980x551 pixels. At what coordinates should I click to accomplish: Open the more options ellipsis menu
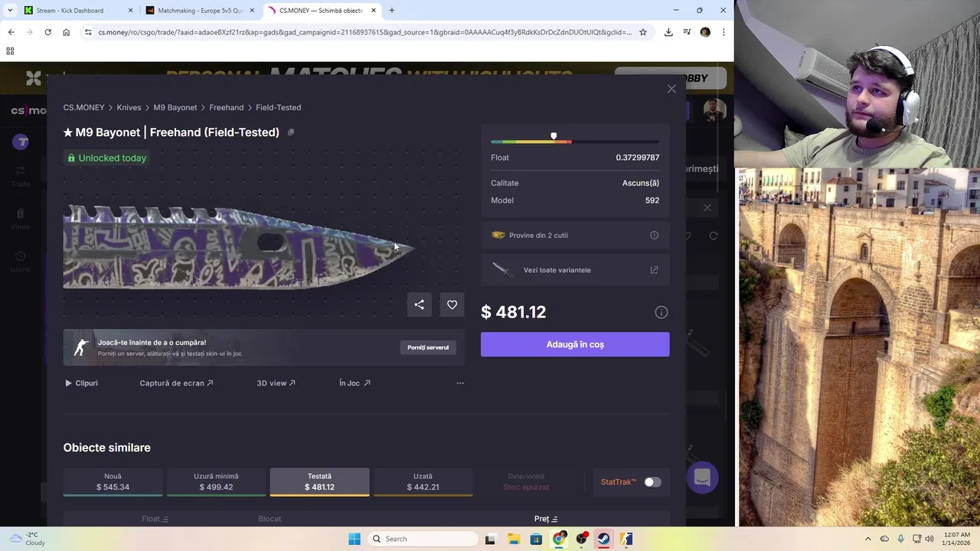pyautogui.click(x=460, y=383)
